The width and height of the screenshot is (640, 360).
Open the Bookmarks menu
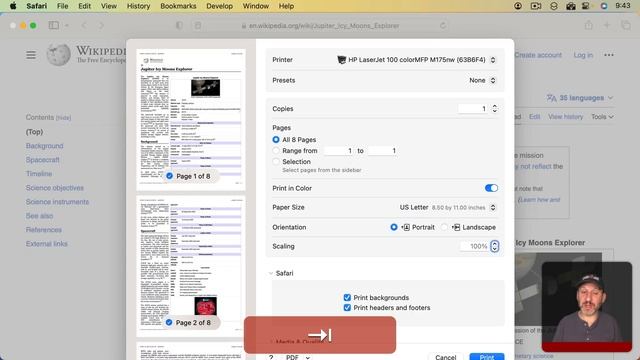[178, 6]
